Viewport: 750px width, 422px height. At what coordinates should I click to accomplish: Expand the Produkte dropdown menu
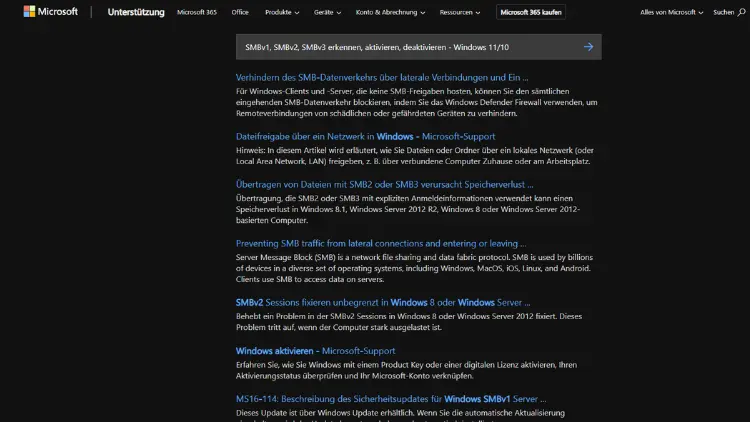click(x=282, y=12)
